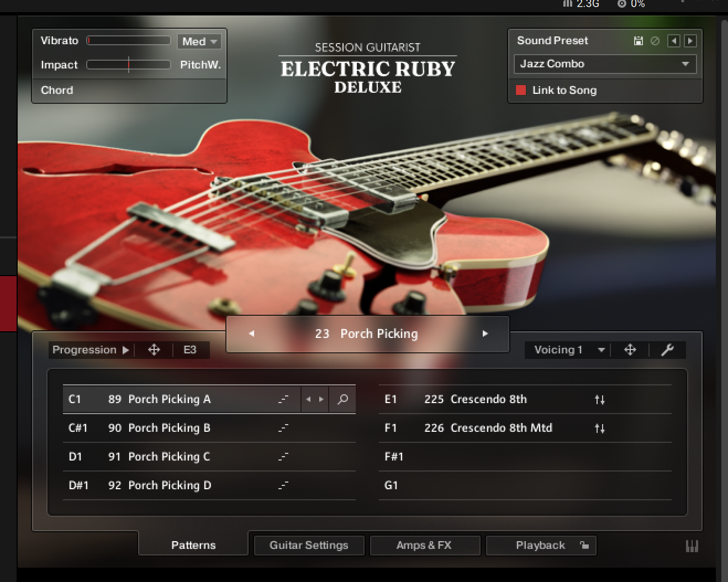This screenshot has width=728, height=582.
Task: Expand the Progression menu
Action: (x=91, y=350)
